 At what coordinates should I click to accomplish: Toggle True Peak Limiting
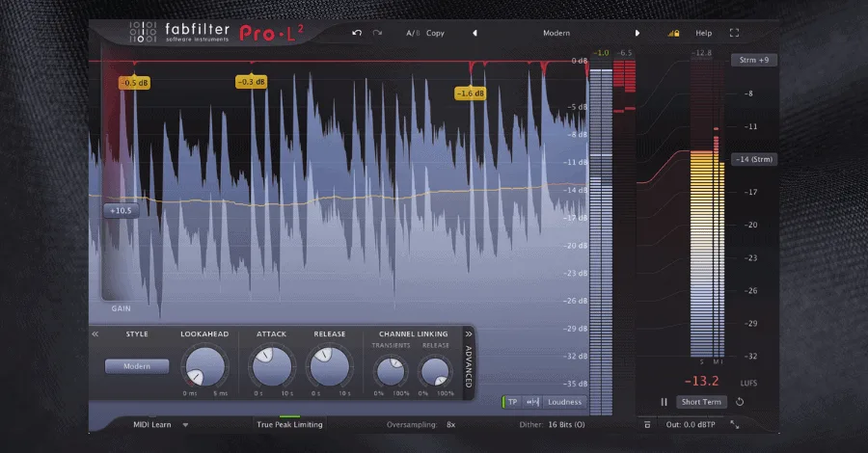289,425
